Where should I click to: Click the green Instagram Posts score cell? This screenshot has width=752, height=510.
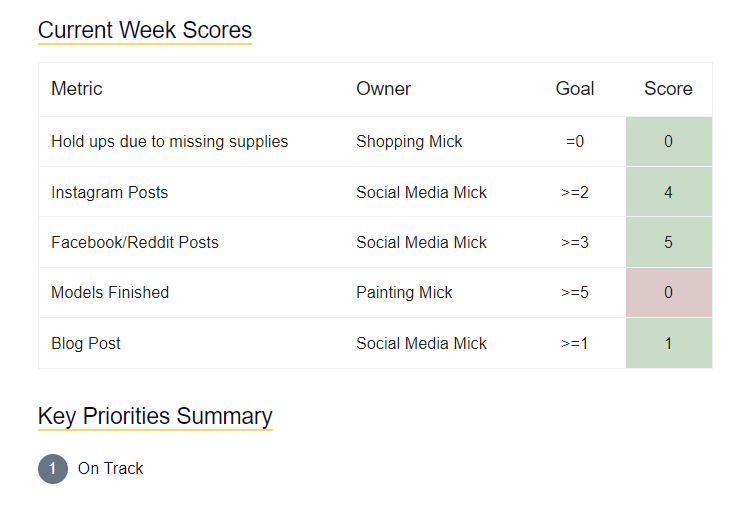coord(668,192)
